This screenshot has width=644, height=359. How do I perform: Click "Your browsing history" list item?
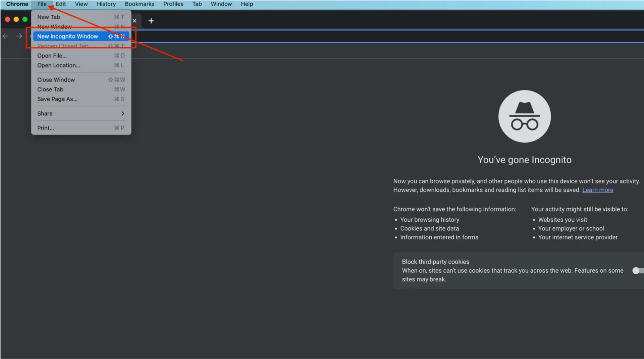coord(429,220)
